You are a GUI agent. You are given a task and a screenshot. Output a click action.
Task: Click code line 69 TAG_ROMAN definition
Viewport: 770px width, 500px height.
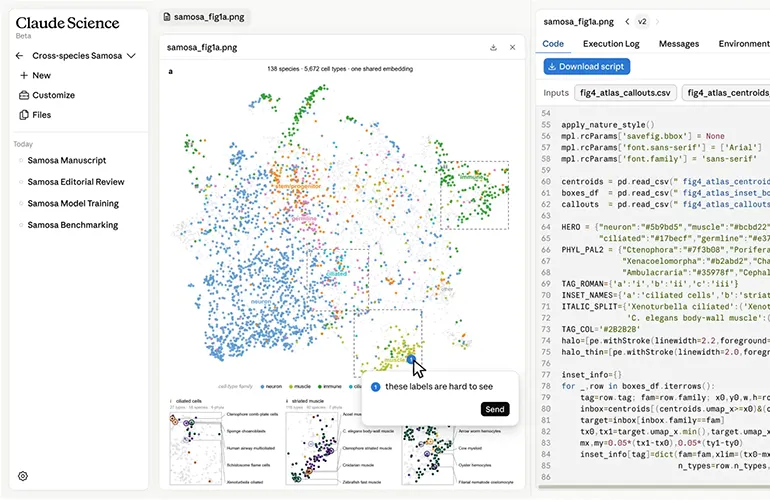[650, 284]
